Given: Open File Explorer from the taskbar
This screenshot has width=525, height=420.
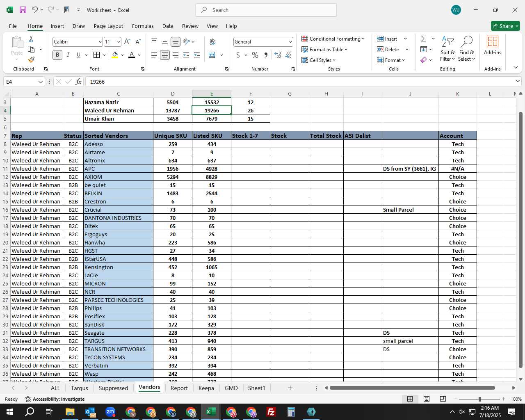Looking at the screenshot, I should pyautogui.click(x=70, y=412).
